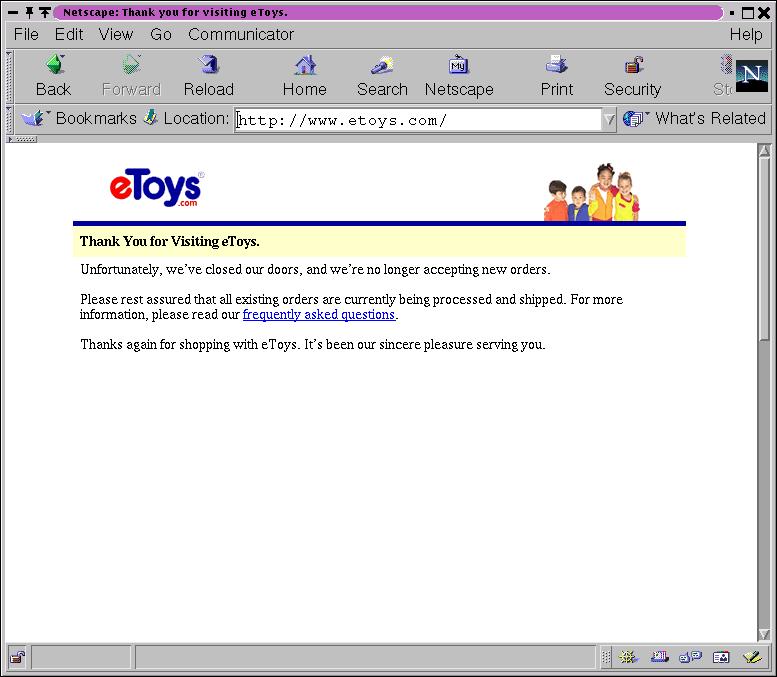
Task: Open Security info from toolbar
Action: (632, 76)
